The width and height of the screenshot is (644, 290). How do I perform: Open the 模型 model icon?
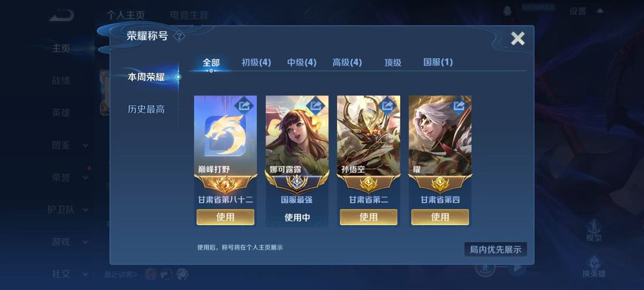tap(595, 230)
